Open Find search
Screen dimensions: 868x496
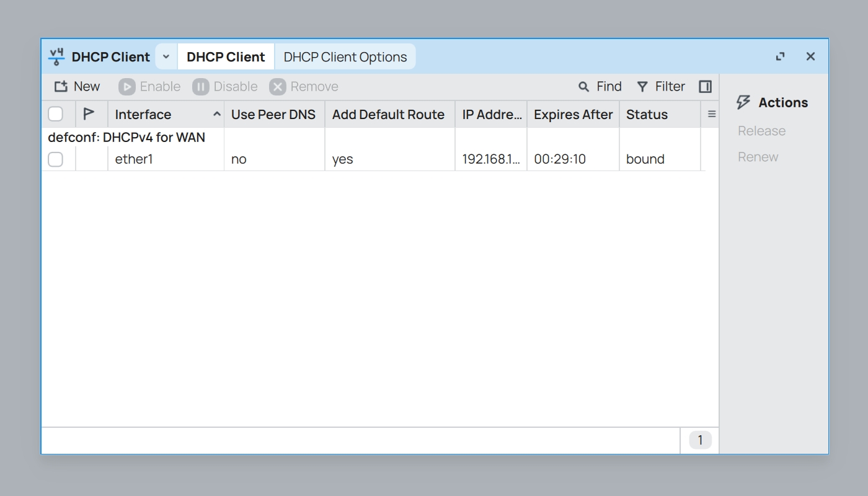pyautogui.click(x=600, y=87)
